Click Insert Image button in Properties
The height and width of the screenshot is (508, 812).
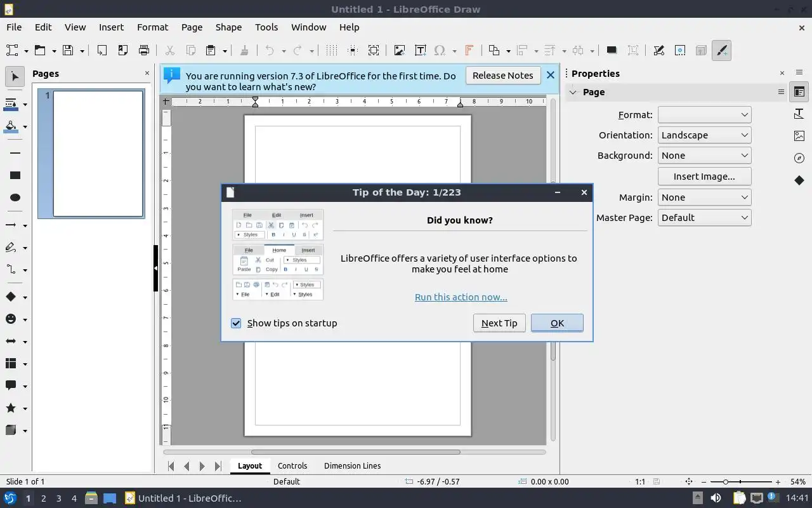704,177
